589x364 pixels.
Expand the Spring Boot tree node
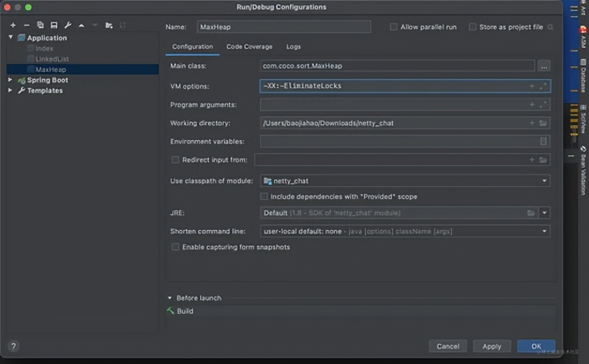pos(10,80)
